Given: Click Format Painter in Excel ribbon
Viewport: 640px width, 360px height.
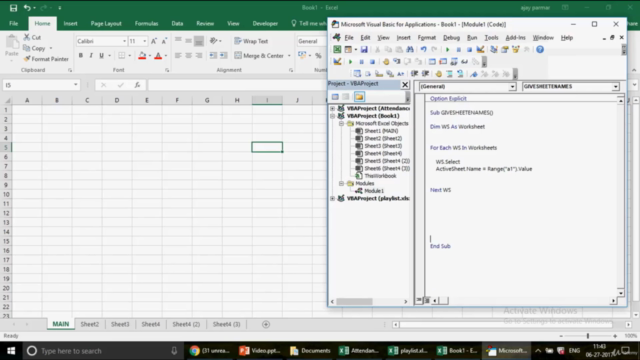Looking at the screenshot, I should coord(46,59).
